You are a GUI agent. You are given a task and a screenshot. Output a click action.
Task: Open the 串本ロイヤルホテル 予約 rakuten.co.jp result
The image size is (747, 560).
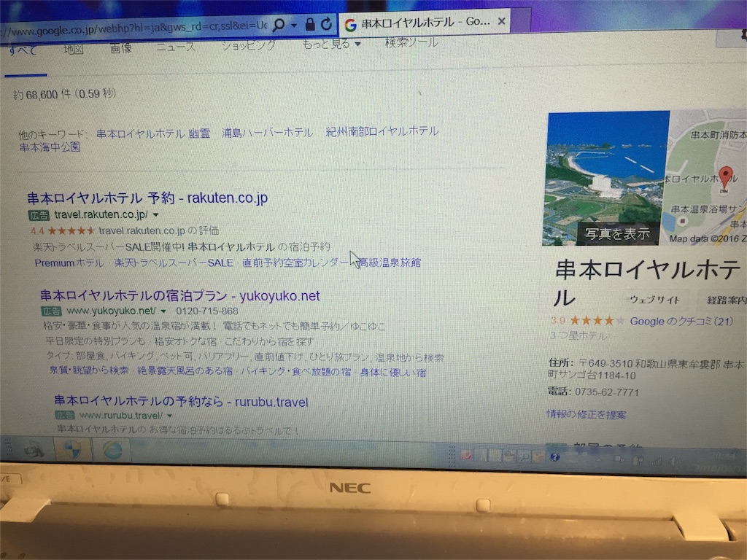(147, 198)
